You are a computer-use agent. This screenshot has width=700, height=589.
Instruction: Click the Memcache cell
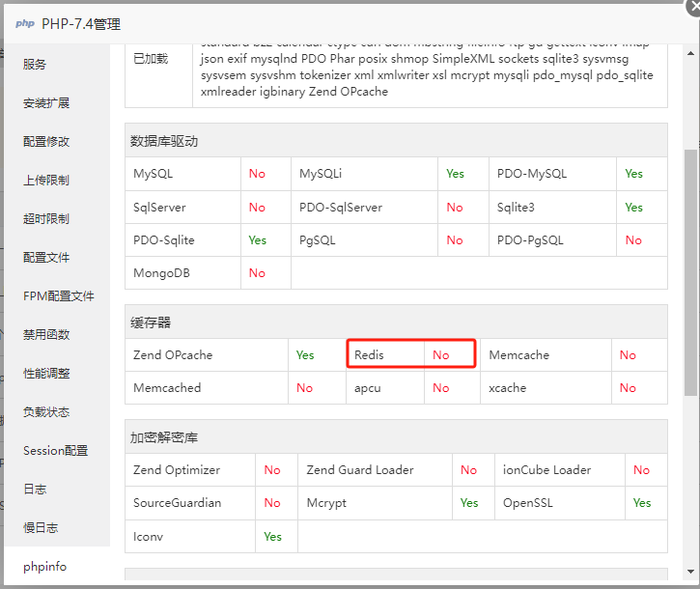click(546, 355)
